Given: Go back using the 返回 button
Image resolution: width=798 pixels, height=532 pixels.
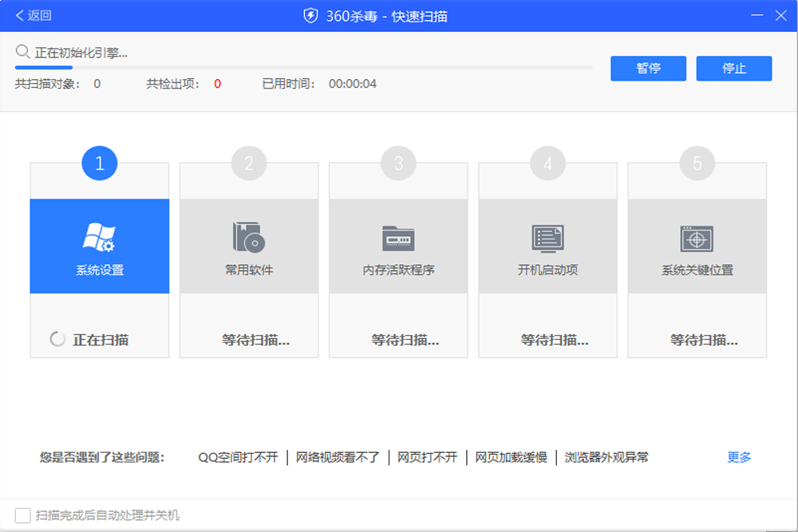Looking at the screenshot, I should (34, 16).
